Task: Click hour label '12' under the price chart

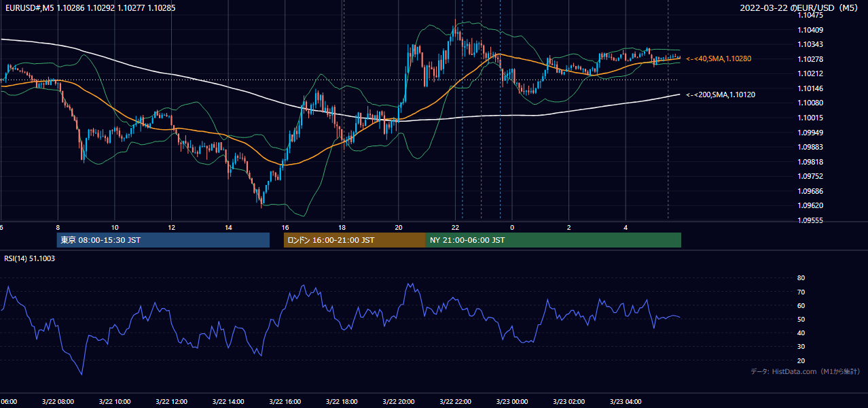Action: [x=171, y=227]
